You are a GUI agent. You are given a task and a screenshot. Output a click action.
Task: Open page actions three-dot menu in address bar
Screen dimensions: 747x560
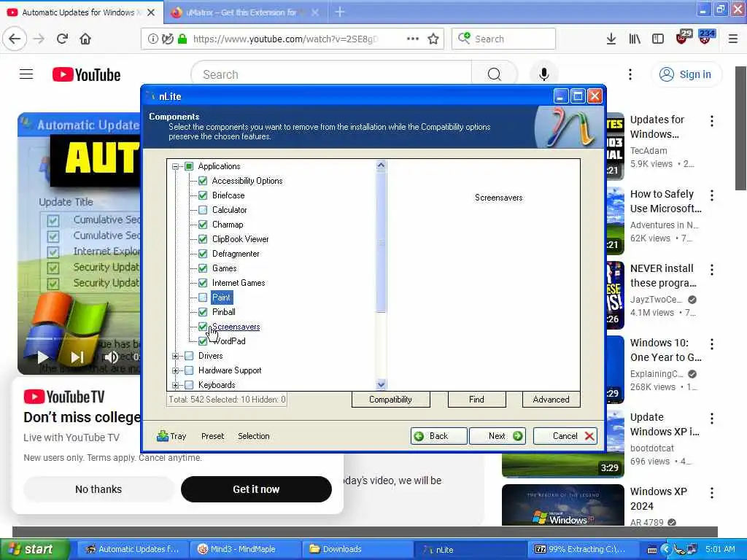tap(413, 39)
